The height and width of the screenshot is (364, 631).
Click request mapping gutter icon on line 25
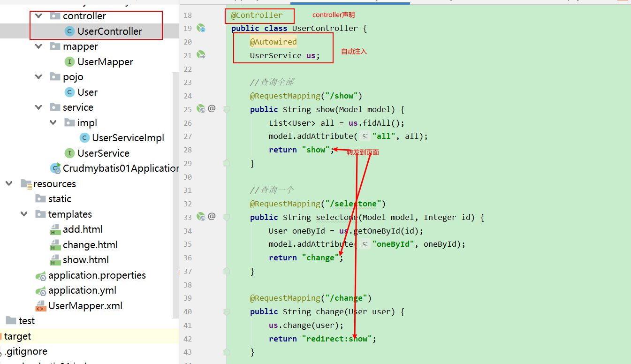tap(201, 109)
